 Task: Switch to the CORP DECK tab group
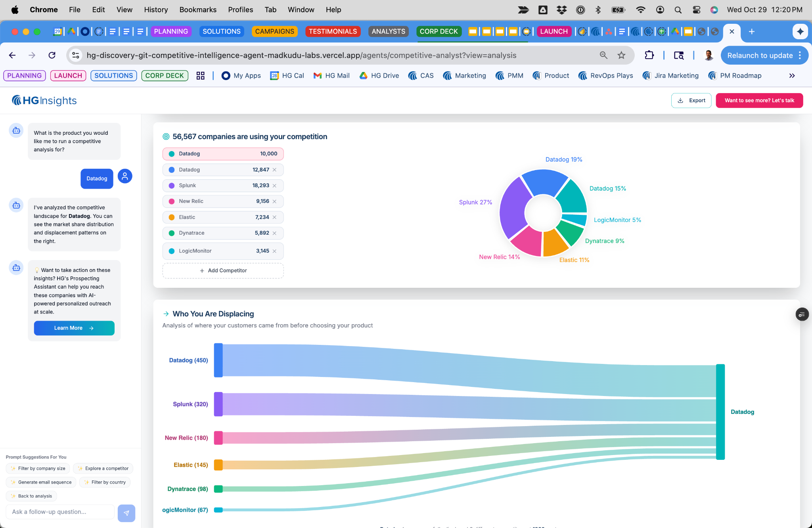tap(439, 31)
